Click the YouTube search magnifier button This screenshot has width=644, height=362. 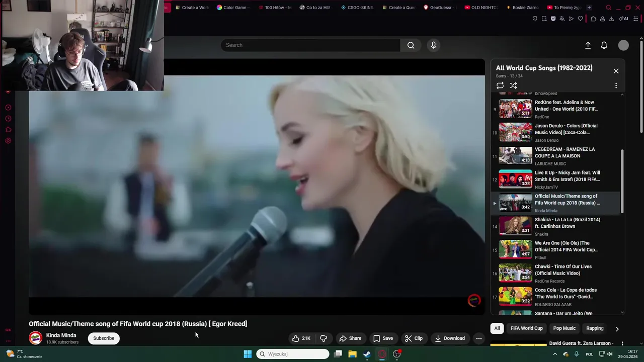411,45
